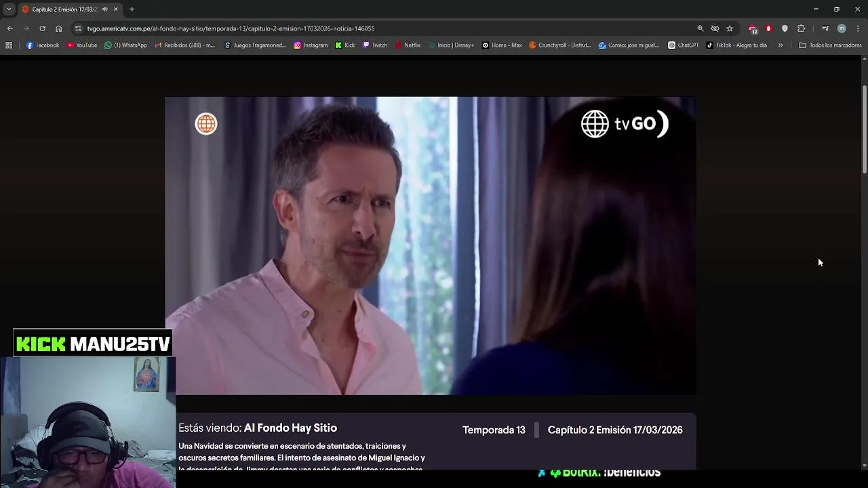The image size is (868, 488).
Task: Open the Recibidos (289) Gmail bookmark
Action: pos(184,45)
